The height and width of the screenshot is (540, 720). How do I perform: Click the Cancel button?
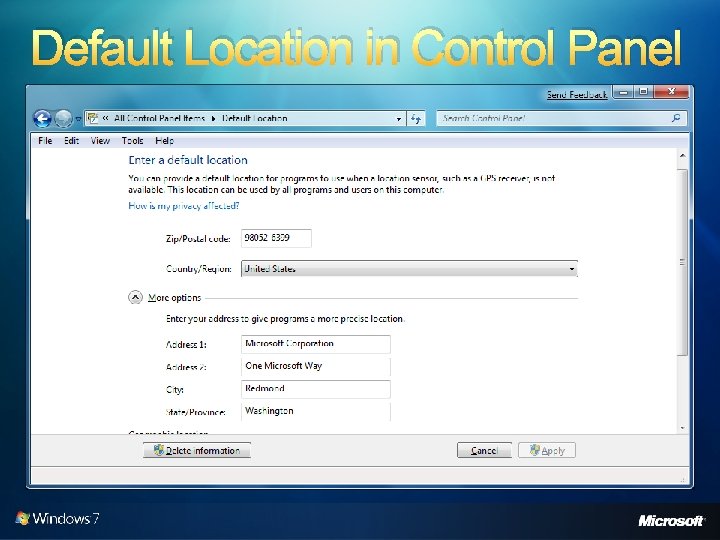pos(484,450)
